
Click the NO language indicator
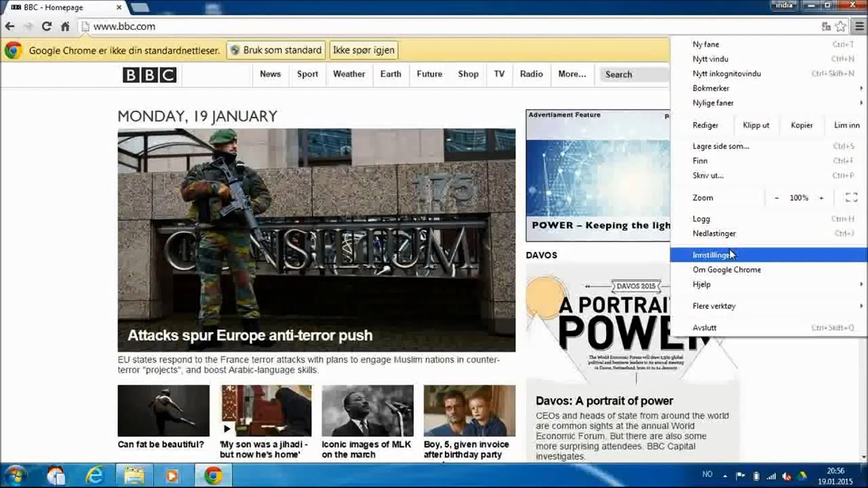pos(707,474)
